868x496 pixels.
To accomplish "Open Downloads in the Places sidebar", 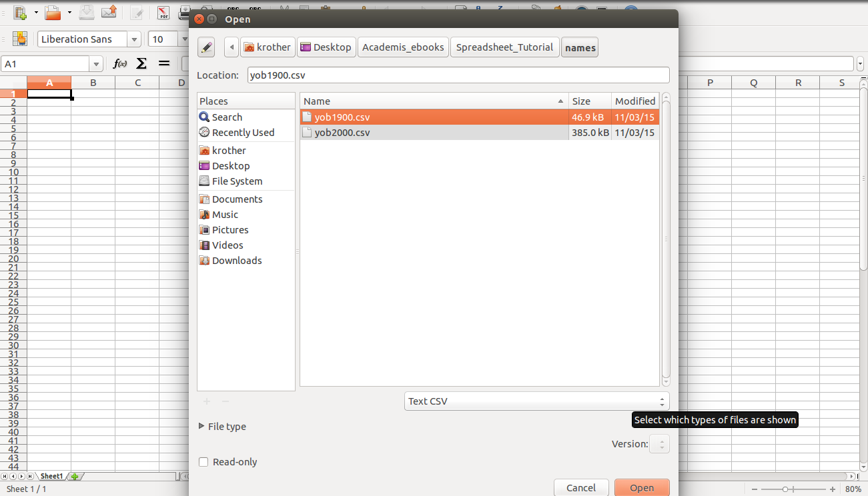I will point(236,261).
